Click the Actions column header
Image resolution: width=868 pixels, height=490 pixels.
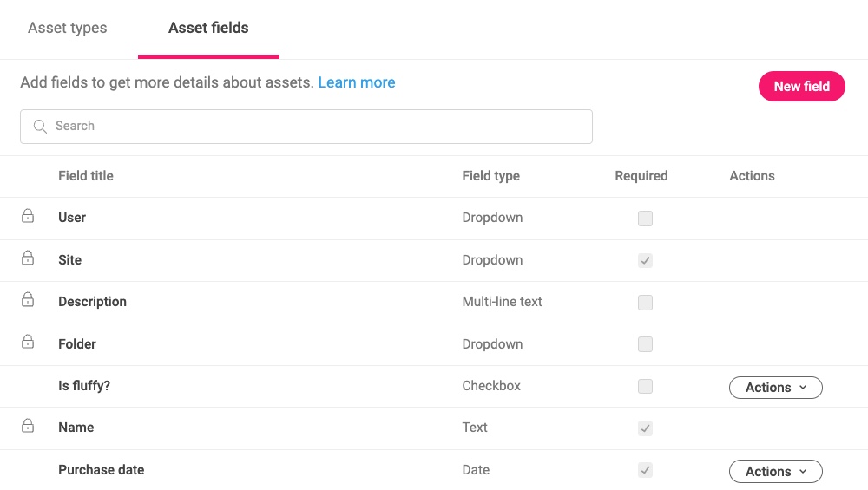752,176
